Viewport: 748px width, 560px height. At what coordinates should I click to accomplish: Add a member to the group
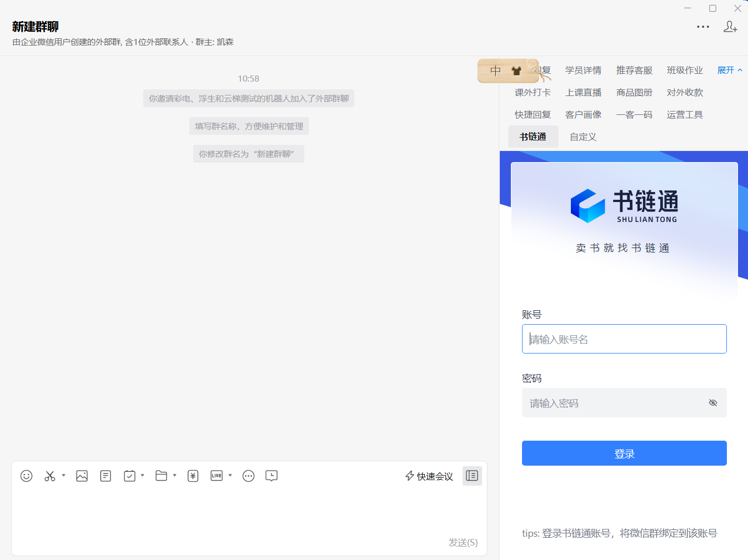pos(730,27)
